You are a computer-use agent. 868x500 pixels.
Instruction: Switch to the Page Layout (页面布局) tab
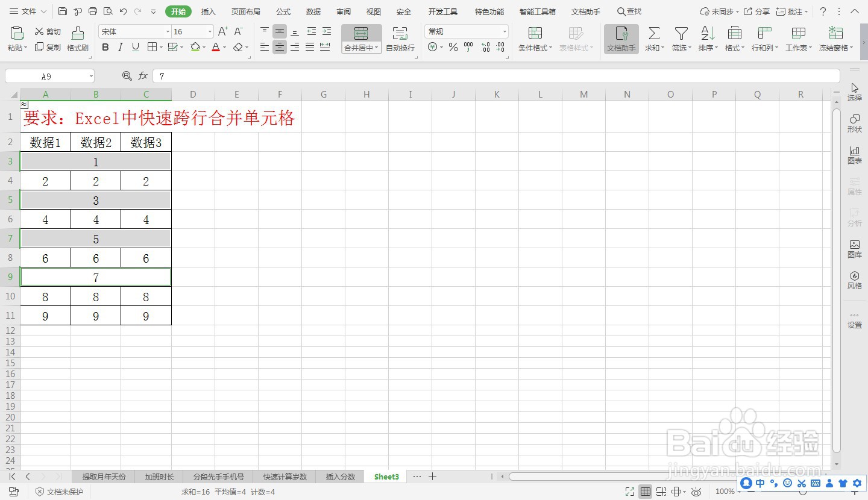[x=246, y=11]
